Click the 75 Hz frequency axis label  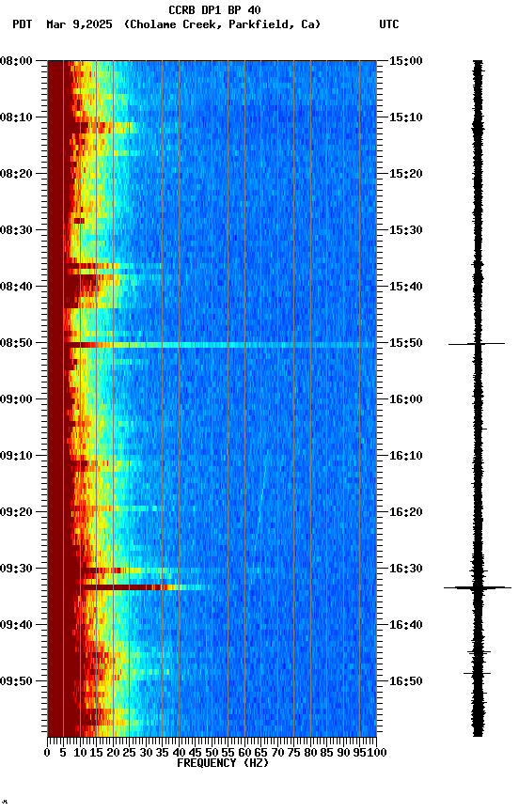294,753
